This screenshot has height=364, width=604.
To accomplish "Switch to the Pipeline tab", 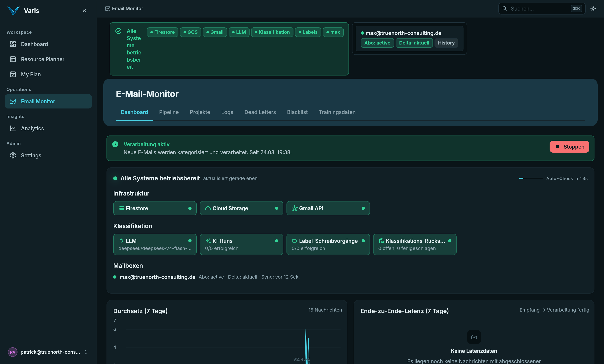I will click(x=169, y=112).
